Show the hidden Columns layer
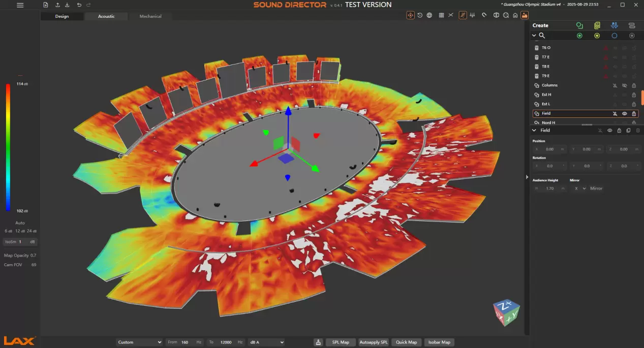The width and height of the screenshot is (644, 348). click(x=624, y=85)
